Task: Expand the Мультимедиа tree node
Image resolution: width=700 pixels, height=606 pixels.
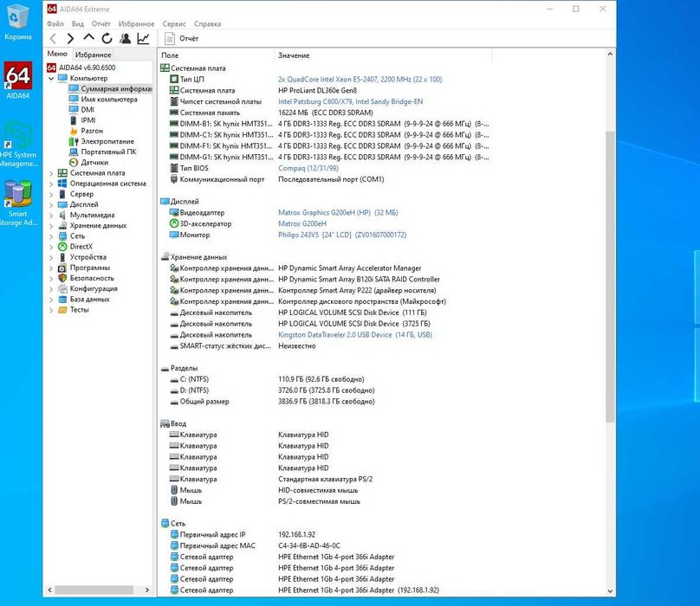Action: pos(51,216)
